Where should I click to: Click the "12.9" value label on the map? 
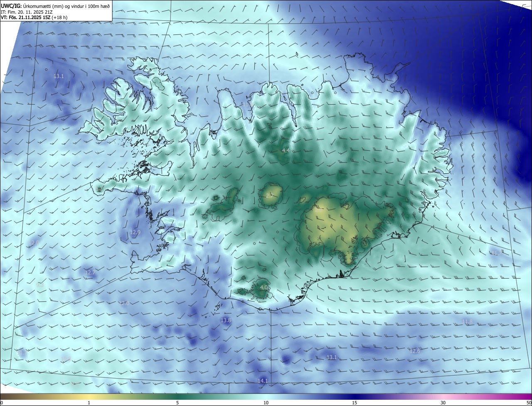coord(135,232)
